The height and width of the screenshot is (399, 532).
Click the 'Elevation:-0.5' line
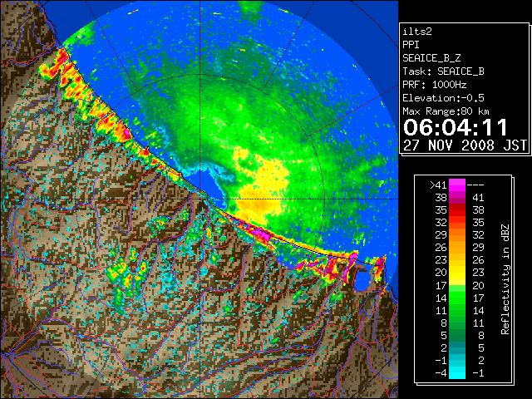point(443,98)
